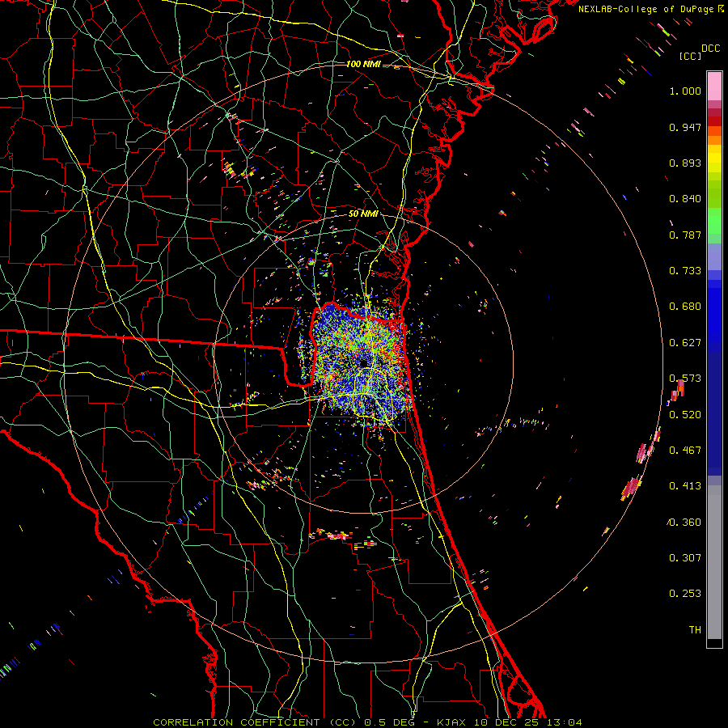Click the 0.947 legend value
Image resolution: width=728 pixels, height=728 pixels.
coord(685,127)
